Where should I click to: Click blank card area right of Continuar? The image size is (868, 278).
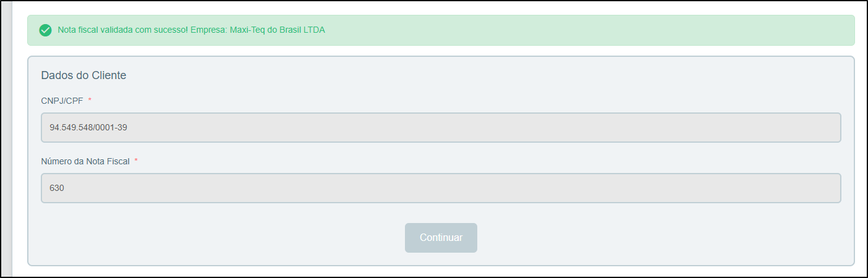click(x=662, y=238)
